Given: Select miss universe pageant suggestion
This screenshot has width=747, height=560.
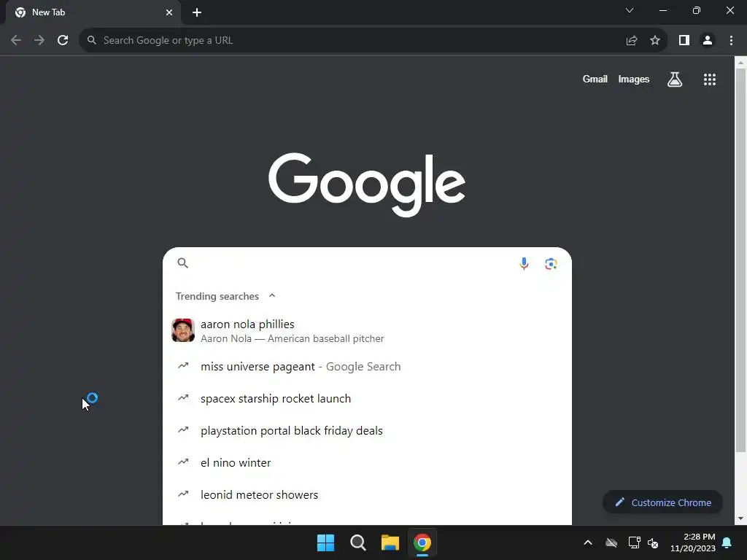Looking at the screenshot, I should coord(367,366).
